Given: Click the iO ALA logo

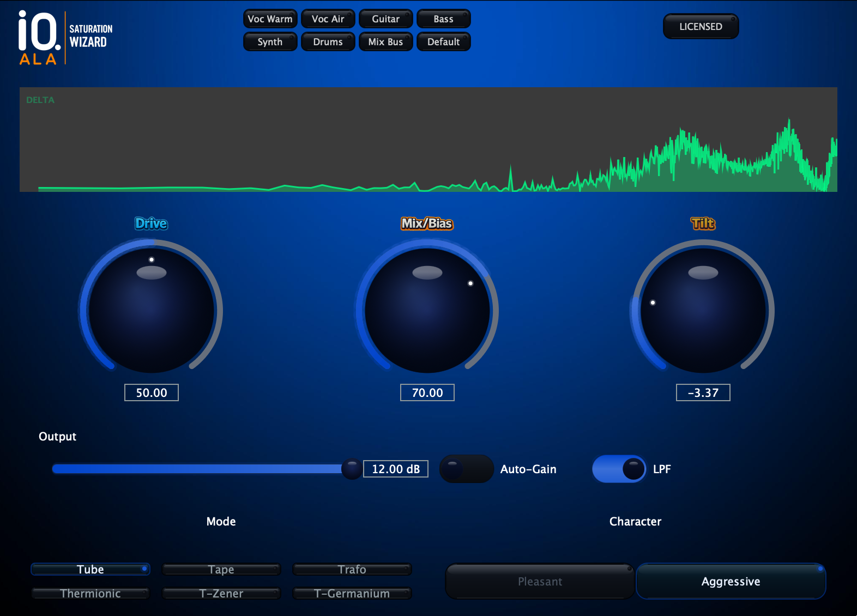Looking at the screenshot, I should [39, 38].
